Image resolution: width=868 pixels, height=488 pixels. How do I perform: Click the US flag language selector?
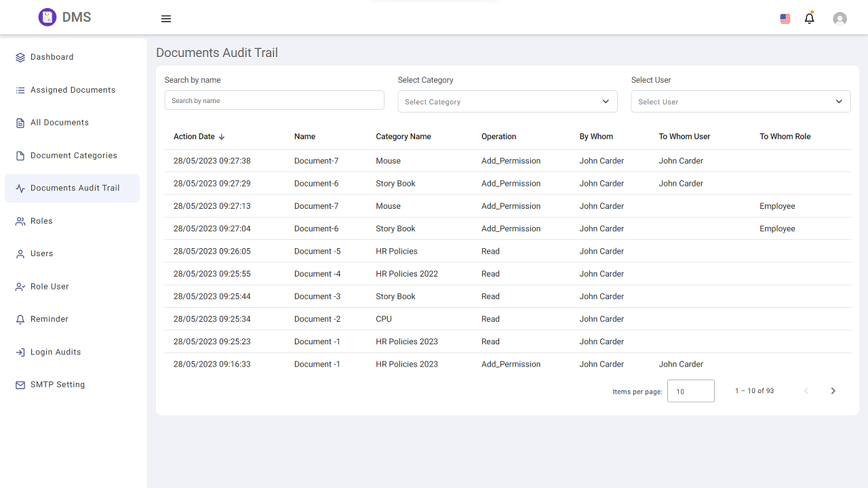[x=785, y=18]
